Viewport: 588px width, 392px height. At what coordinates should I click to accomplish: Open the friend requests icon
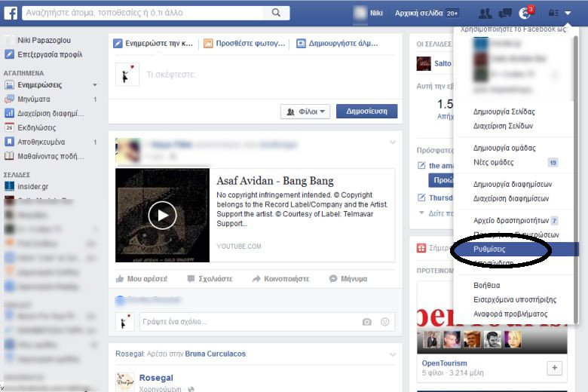pyautogui.click(x=485, y=14)
